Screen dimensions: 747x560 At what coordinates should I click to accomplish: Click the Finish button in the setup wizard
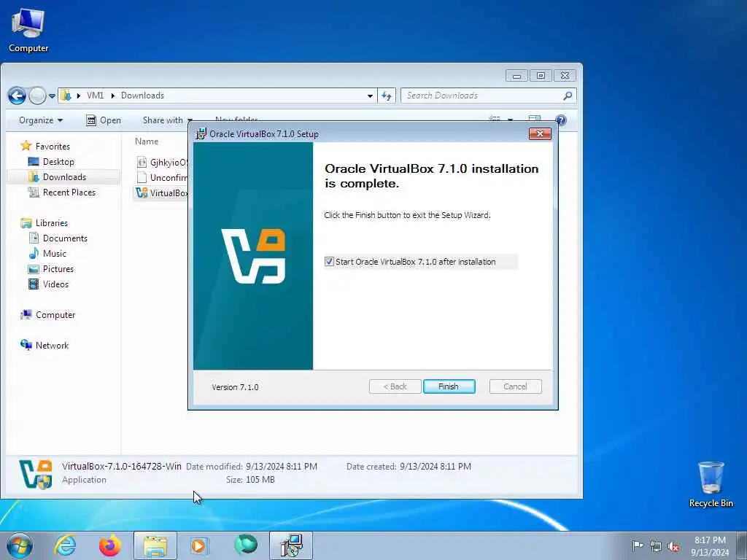(x=449, y=386)
